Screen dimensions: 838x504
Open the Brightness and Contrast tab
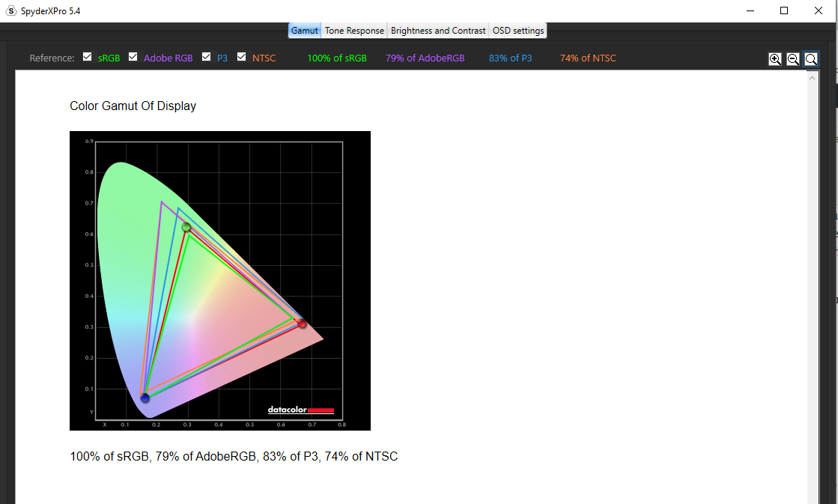(438, 31)
